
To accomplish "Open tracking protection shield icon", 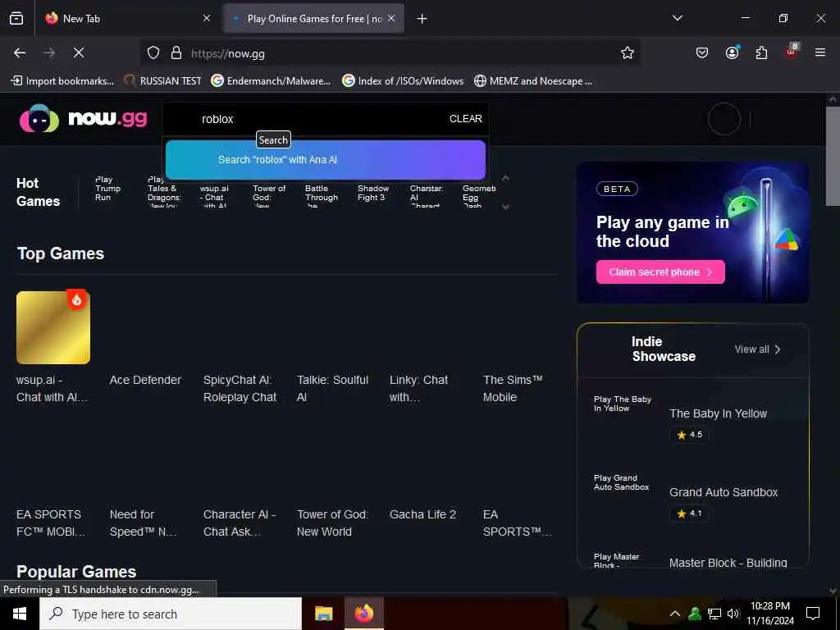I will point(153,52).
